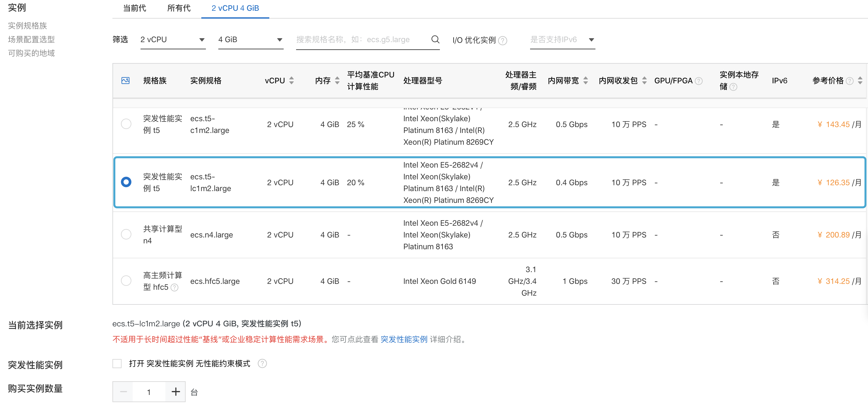
Task: Click the 0.4 Gbps bandwidth cell
Action: [x=572, y=182]
